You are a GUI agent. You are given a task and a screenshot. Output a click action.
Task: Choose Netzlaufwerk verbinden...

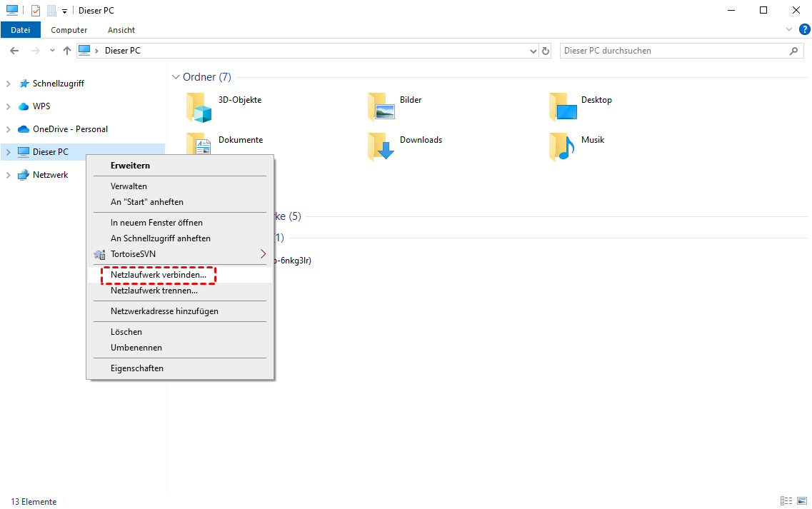180,275
